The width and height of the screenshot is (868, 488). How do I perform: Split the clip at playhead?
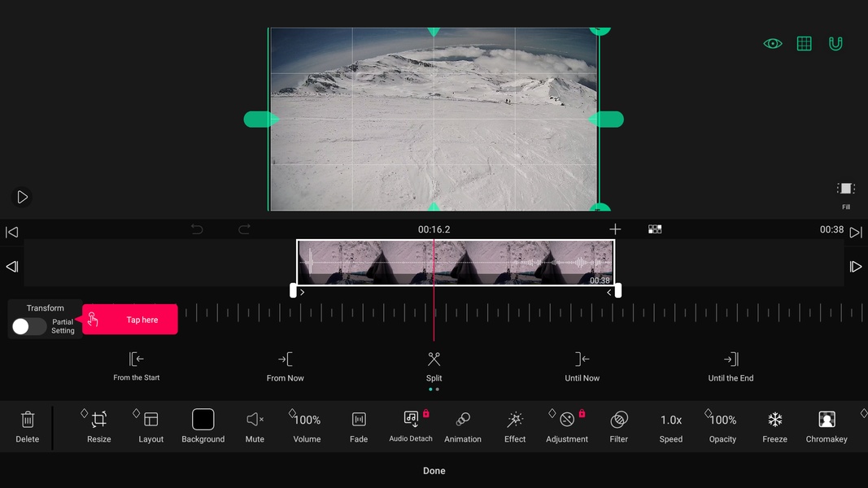coord(434,366)
